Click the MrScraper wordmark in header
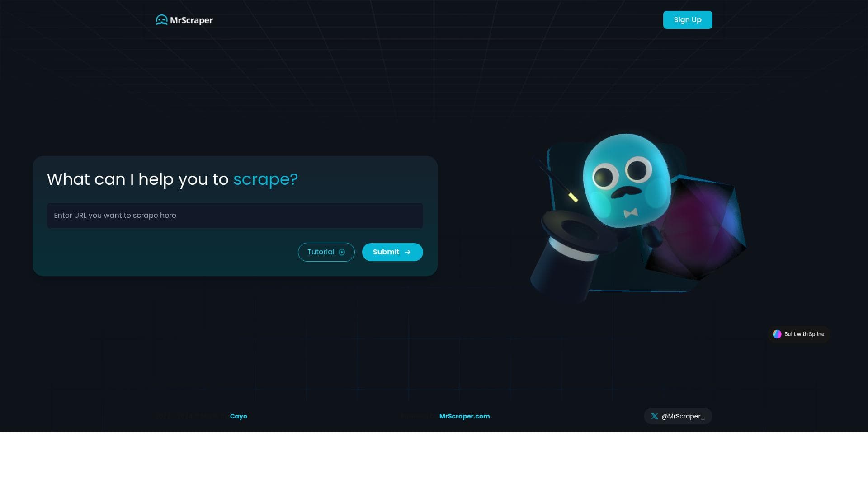The image size is (868, 488). pos(191,20)
